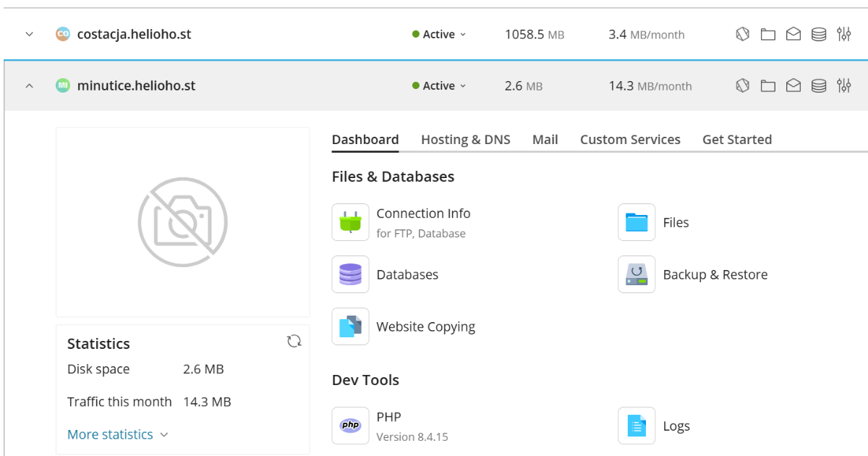Click settings sliders icon in costacja.helioho.st row
Image resolution: width=868 pixels, height=456 pixels.
[843, 35]
